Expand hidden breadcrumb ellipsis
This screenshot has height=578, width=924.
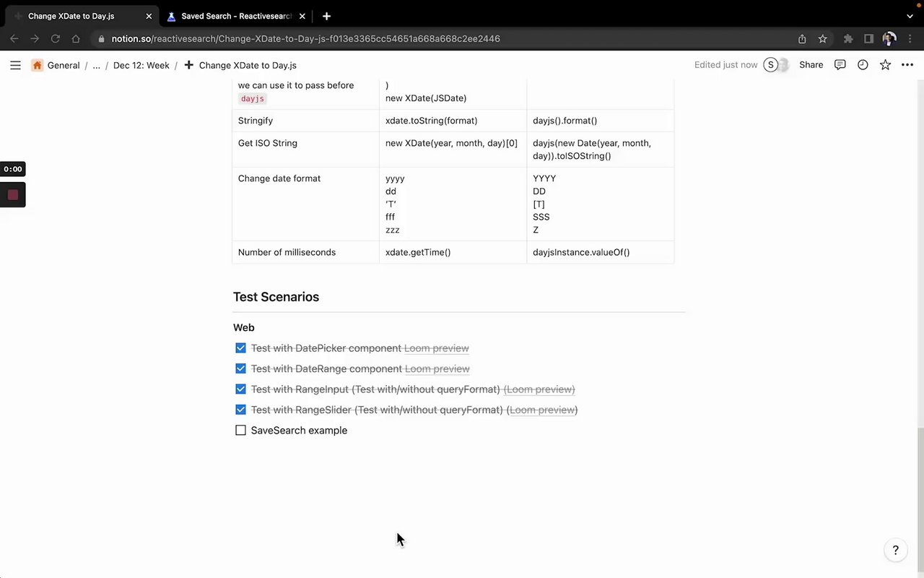[x=96, y=65]
